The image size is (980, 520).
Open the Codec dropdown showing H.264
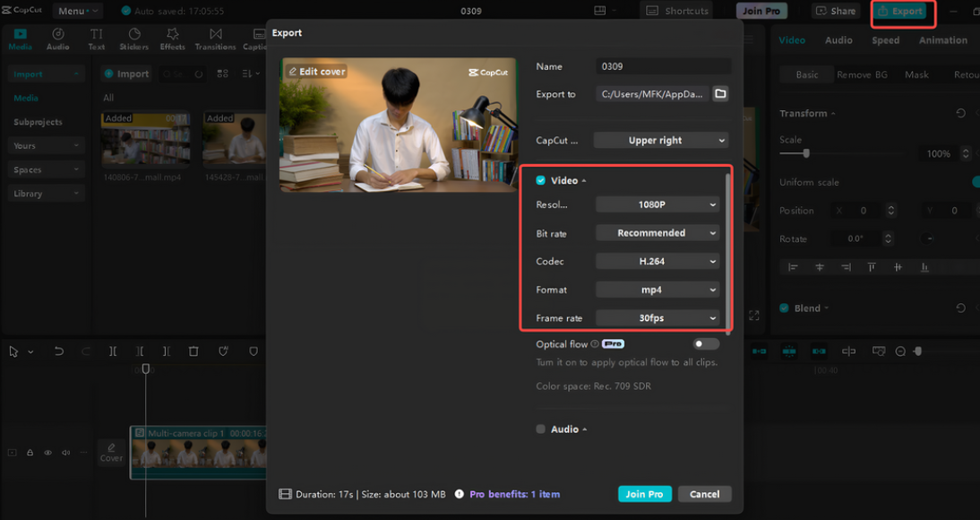tap(657, 261)
